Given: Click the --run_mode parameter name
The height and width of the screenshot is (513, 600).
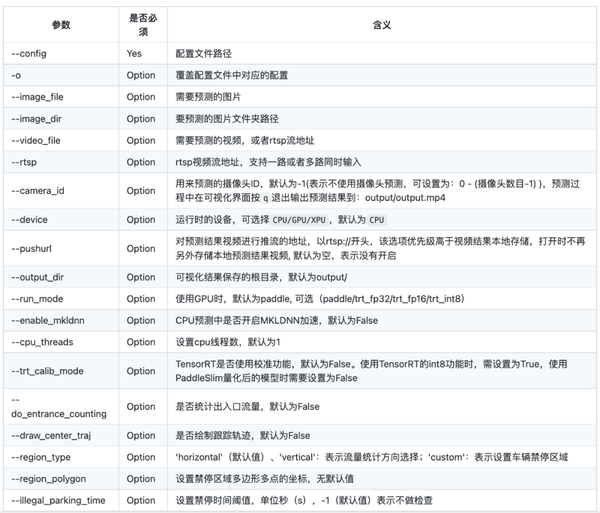Looking at the screenshot, I should click(x=38, y=299).
